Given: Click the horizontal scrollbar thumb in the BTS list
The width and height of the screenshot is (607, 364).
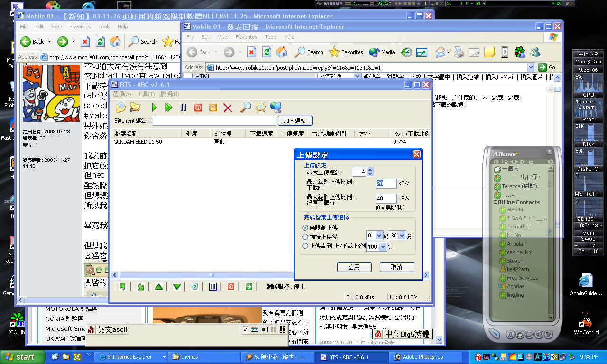Looking at the screenshot, I should pos(213,275).
